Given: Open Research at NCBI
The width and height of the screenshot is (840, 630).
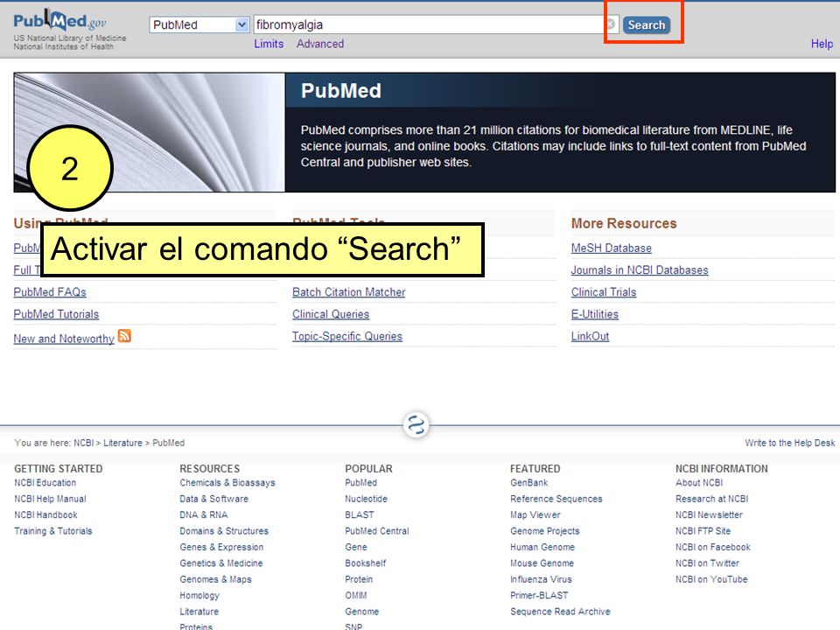Looking at the screenshot, I should click(711, 499).
